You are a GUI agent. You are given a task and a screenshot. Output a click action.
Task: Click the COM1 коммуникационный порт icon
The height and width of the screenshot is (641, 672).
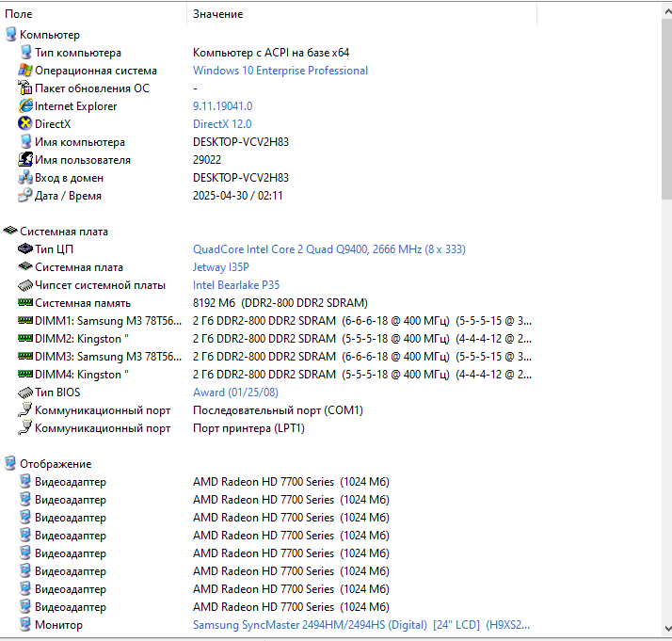pos(25,410)
